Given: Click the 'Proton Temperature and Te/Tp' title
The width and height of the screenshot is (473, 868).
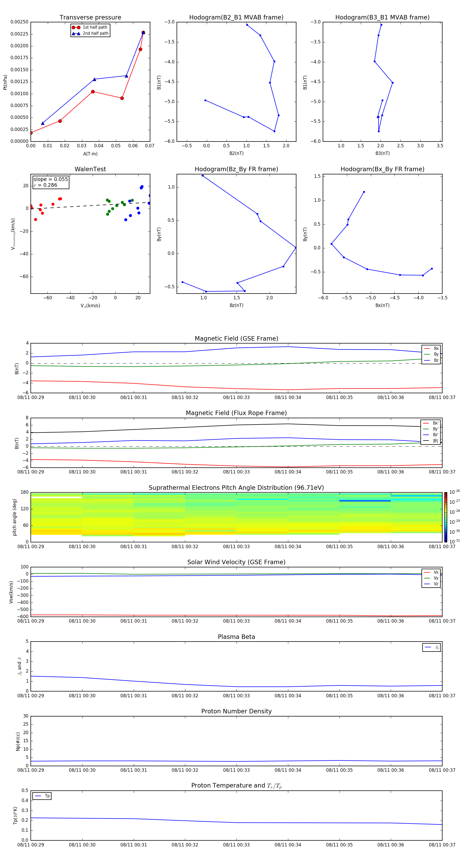Looking at the screenshot, I should (236, 786).
